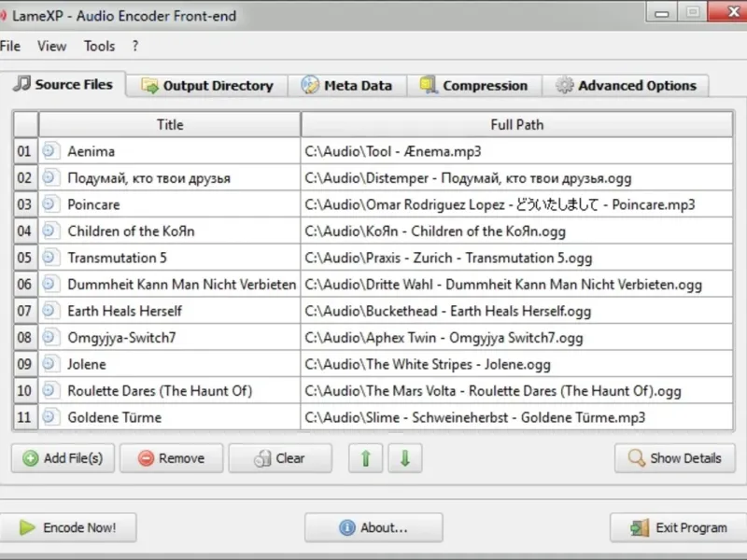Select path 'The White Stripes - Jolene.ogg'
This screenshot has width=747, height=560.
point(428,365)
